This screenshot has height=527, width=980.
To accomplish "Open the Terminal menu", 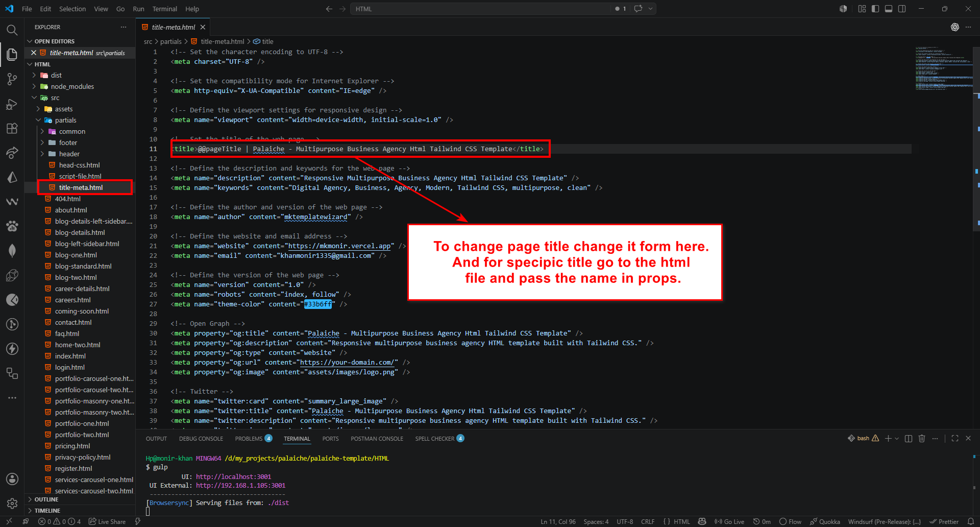I will click(x=164, y=9).
